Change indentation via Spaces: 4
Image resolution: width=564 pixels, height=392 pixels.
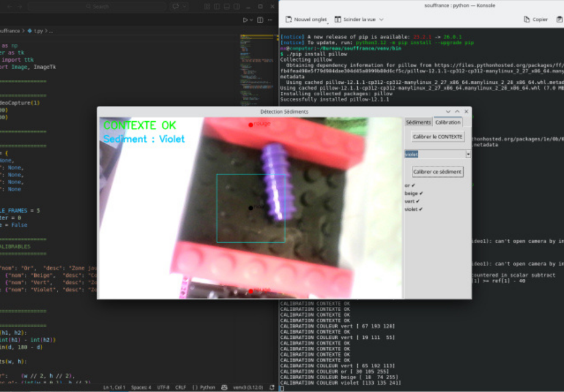pos(141,387)
